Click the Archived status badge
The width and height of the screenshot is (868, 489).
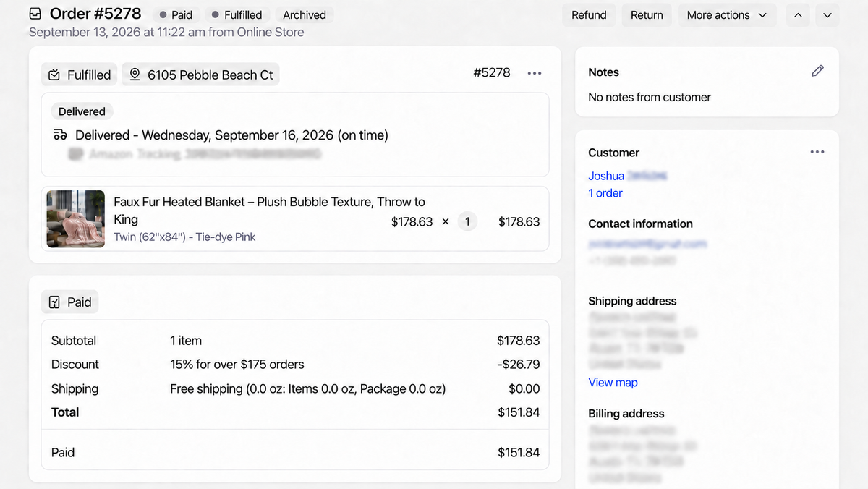click(x=305, y=14)
